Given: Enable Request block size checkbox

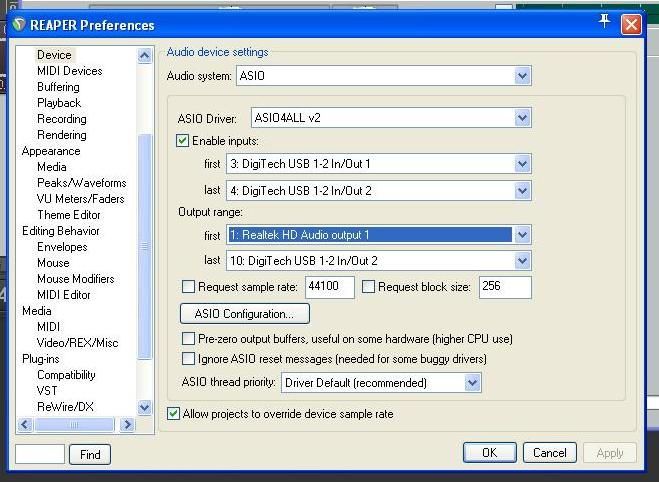Looking at the screenshot, I should tap(369, 287).
